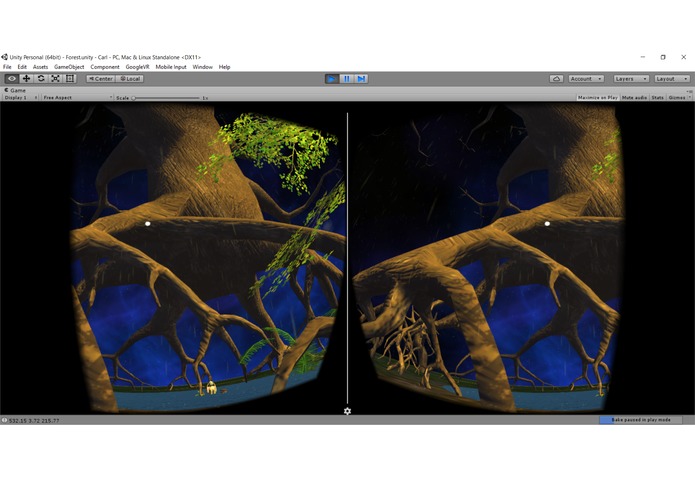
Task: Toggle Maximize on Play
Action: (598, 97)
